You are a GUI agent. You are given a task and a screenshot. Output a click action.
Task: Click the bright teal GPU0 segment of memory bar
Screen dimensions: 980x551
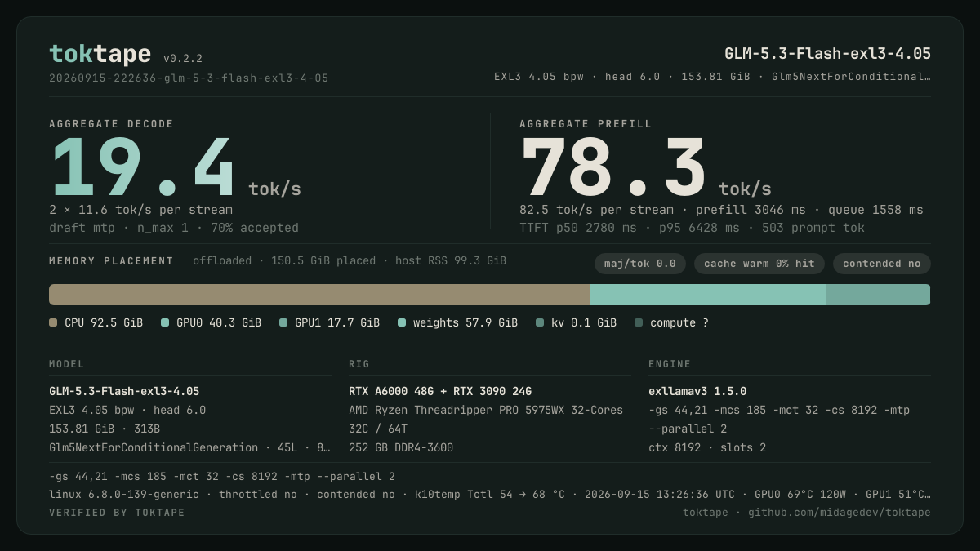point(708,295)
